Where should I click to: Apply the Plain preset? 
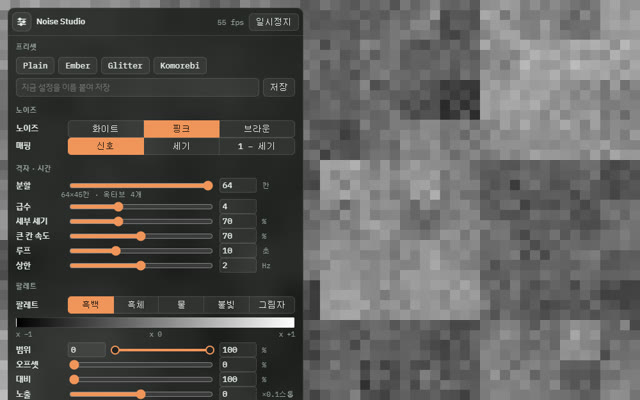35,66
